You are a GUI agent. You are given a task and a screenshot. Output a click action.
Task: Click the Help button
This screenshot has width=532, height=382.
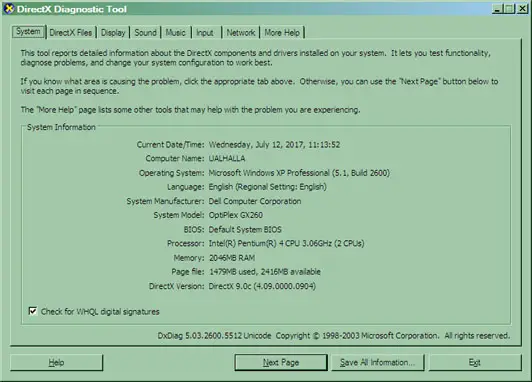[56, 362]
